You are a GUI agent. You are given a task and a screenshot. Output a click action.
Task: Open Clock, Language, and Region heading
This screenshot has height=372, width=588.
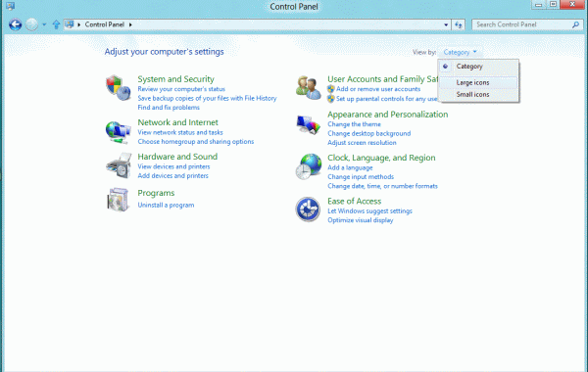[x=381, y=158]
